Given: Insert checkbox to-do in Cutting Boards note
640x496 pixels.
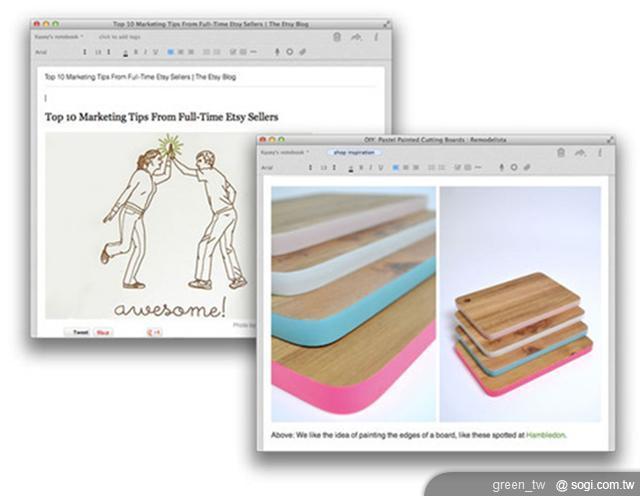Looking at the screenshot, I should (x=458, y=167).
